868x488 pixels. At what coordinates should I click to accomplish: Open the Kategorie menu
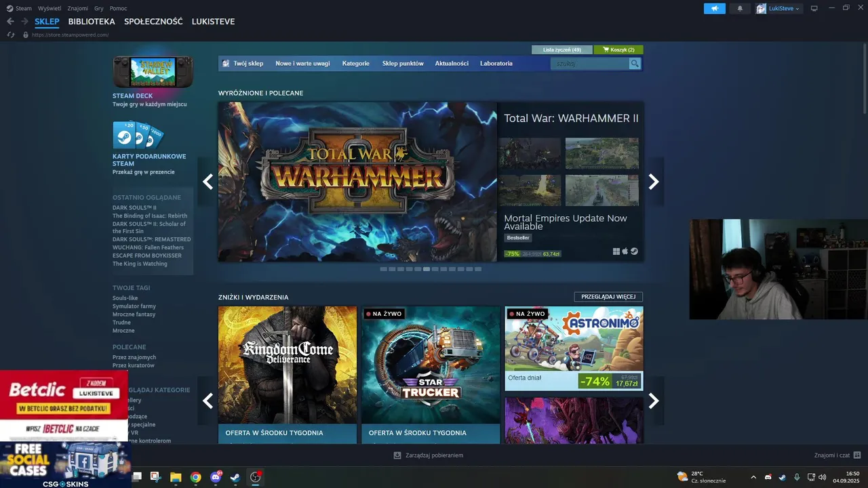click(x=356, y=64)
